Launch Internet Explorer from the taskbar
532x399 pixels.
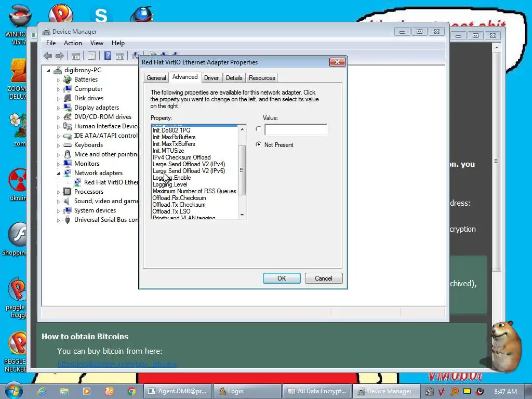pyautogui.click(x=42, y=391)
